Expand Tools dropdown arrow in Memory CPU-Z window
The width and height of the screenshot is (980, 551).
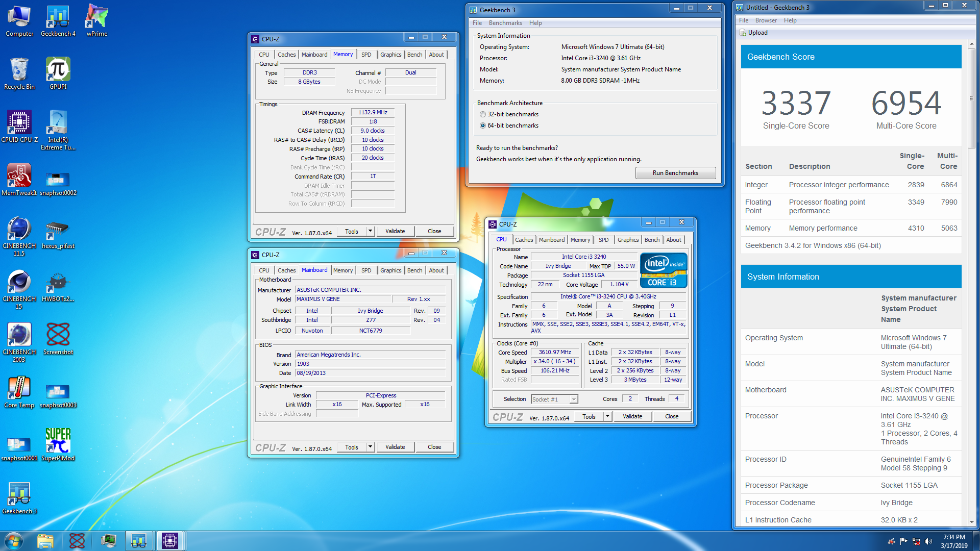click(370, 231)
